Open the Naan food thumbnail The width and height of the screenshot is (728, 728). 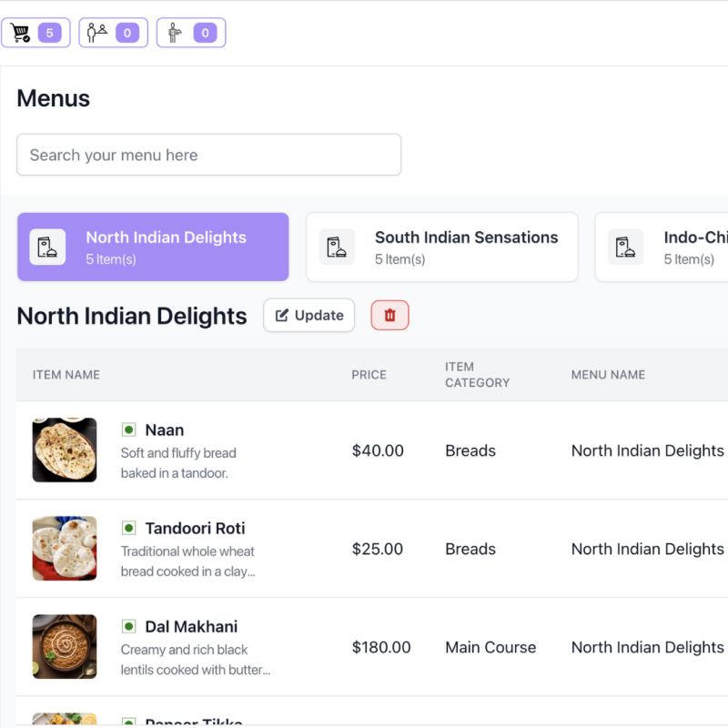(64, 450)
